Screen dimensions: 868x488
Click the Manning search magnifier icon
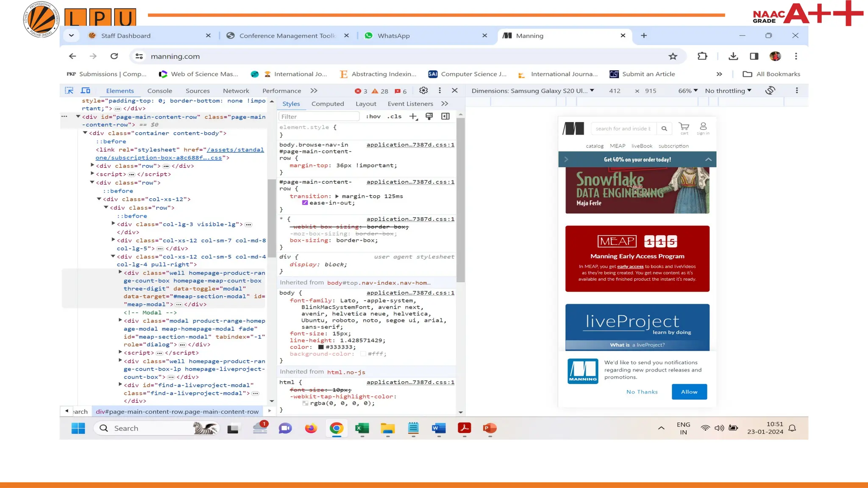[x=664, y=129]
